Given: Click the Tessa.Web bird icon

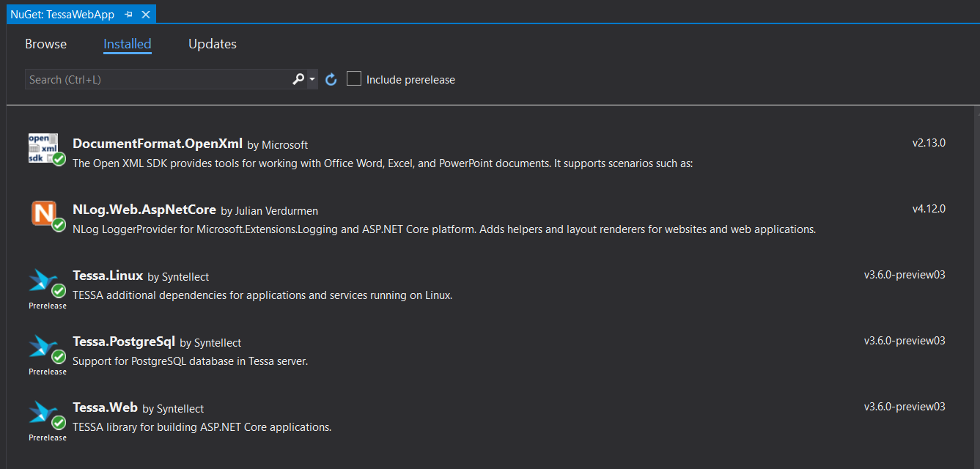Looking at the screenshot, I should point(43,412).
